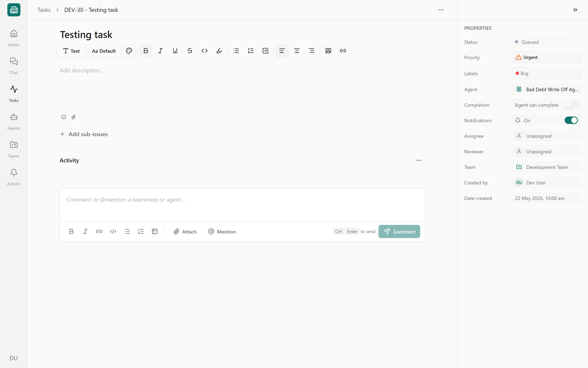The image size is (588, 368).
Task: Toggle underline formatting
Action: [x=175, y=51]
